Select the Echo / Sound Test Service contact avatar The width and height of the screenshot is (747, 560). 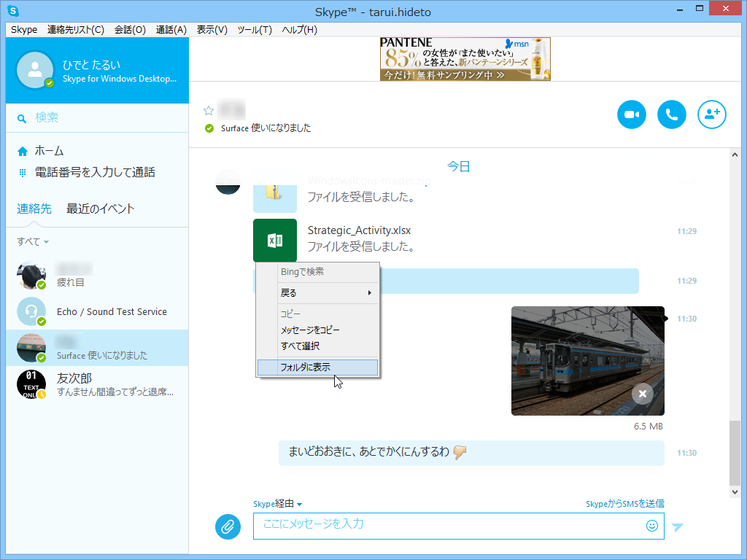(31, 311)
